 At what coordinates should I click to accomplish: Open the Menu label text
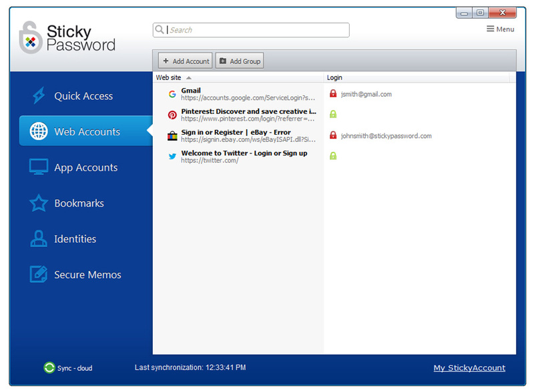click(x=505, y=29)
